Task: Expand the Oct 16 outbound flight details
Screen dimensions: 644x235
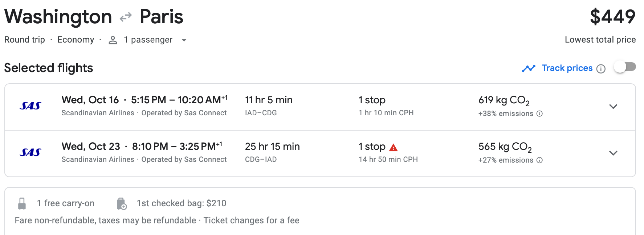Action: [x=613, y=107]
